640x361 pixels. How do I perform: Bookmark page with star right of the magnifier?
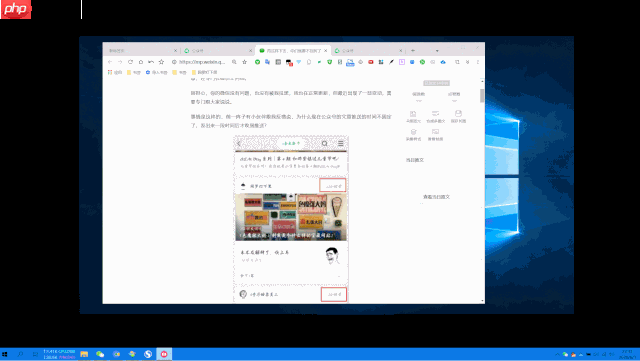pyautogui.click(x=244, y=62)
